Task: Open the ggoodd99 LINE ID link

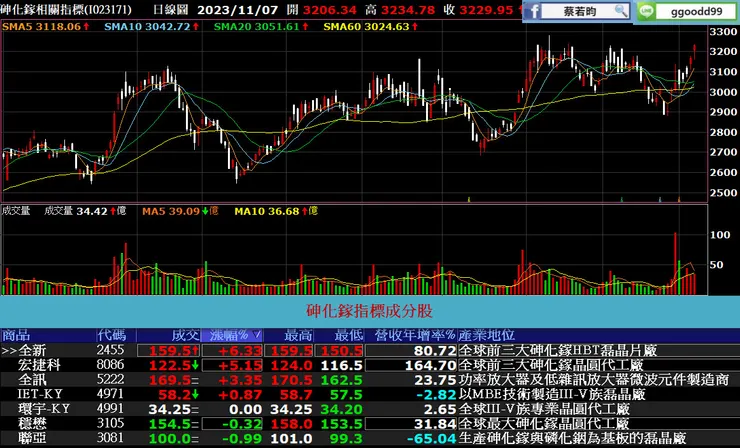Action: (x=697, y=11)
